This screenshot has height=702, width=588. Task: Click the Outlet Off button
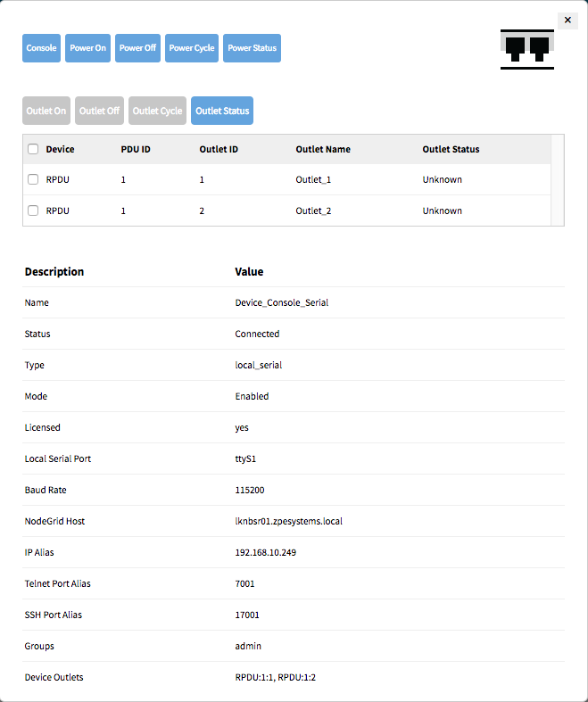[99, 111]
